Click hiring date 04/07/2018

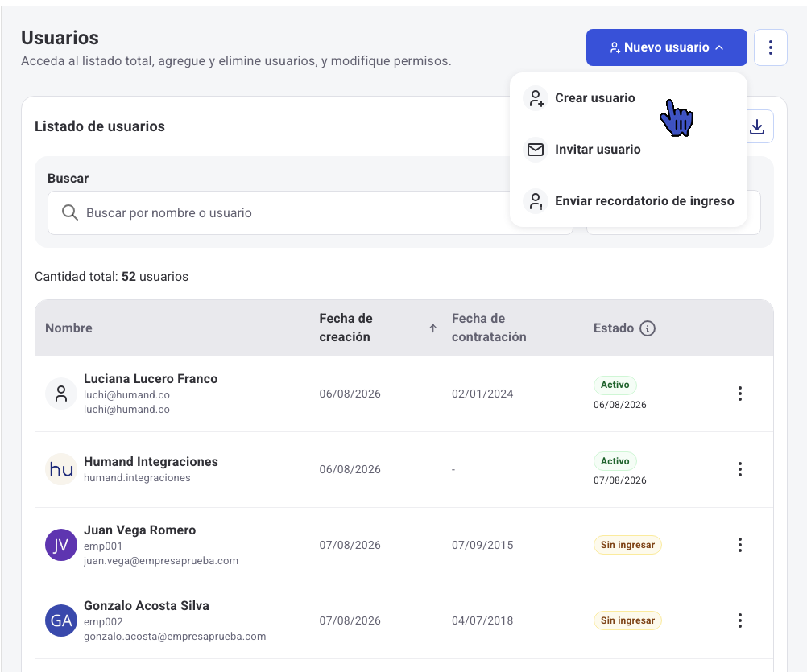click(482, 620)
